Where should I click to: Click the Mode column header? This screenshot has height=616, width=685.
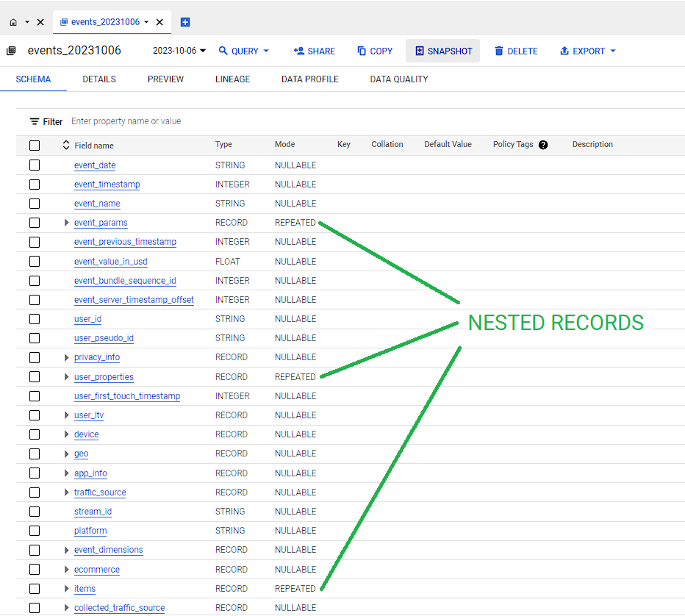click(285, 144)
